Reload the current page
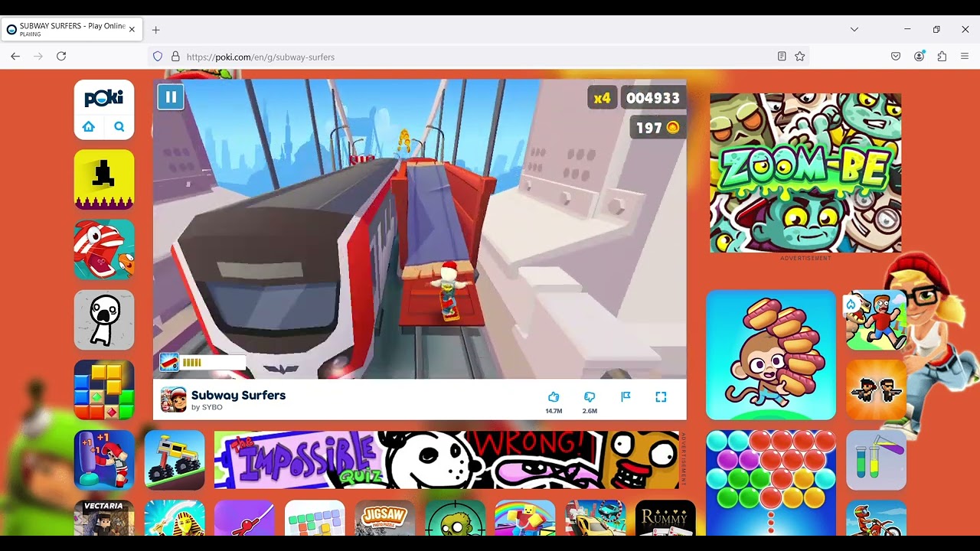Viewport: 980px width, 551px height. 61,57
